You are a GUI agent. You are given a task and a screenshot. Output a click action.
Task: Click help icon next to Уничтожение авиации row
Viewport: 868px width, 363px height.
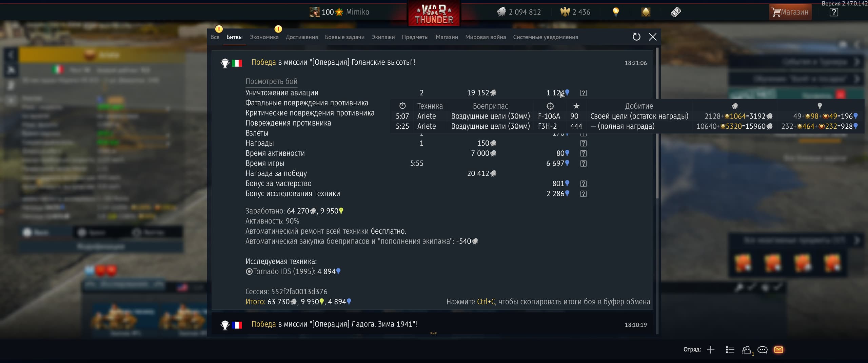[x=583, y=93]
